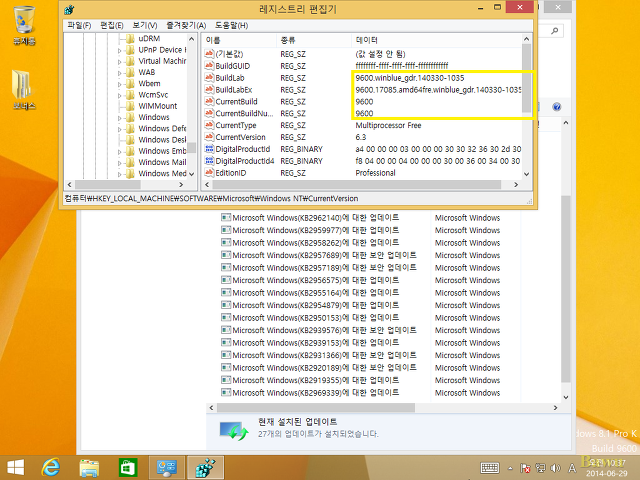Open the 파일(F) menu
Image resolution: width=640 pixels, height=480 pixels.
pos(79,25)
